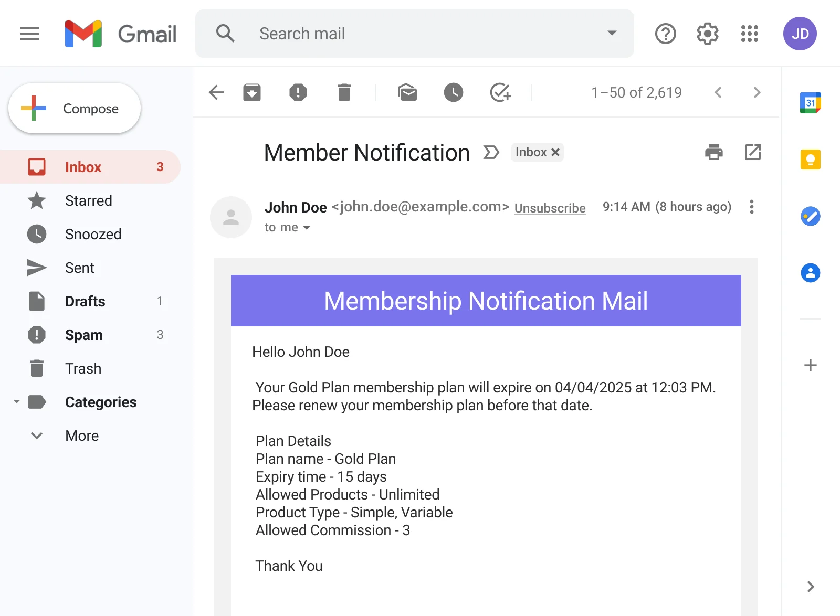Expand the More labels section
This screenshot has height=616, width=840.
point(81,436)
